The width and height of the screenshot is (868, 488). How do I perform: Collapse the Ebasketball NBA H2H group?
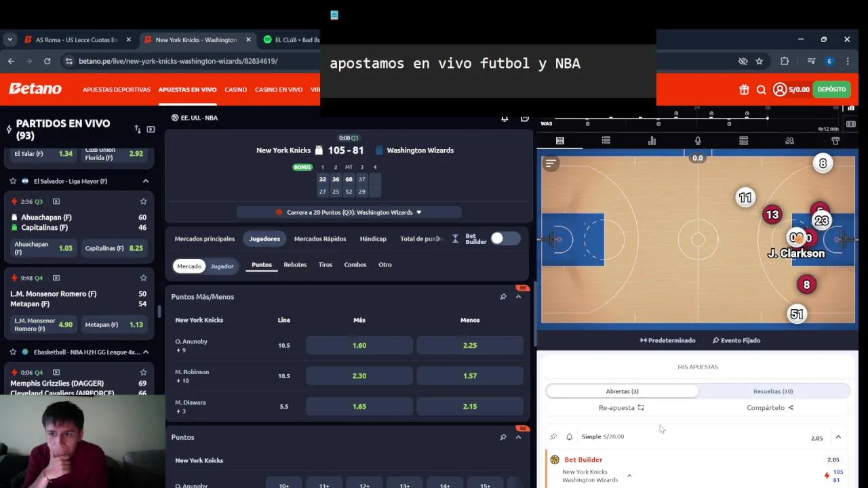145,352
